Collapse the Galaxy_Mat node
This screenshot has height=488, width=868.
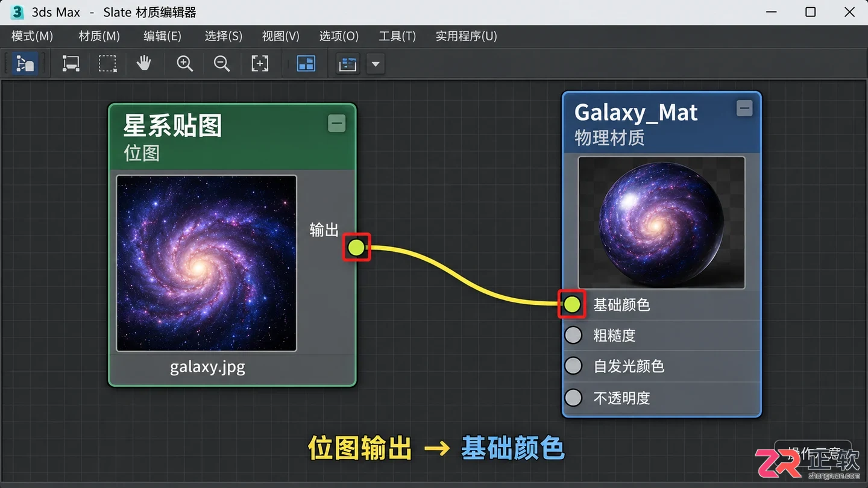[744, 108]
